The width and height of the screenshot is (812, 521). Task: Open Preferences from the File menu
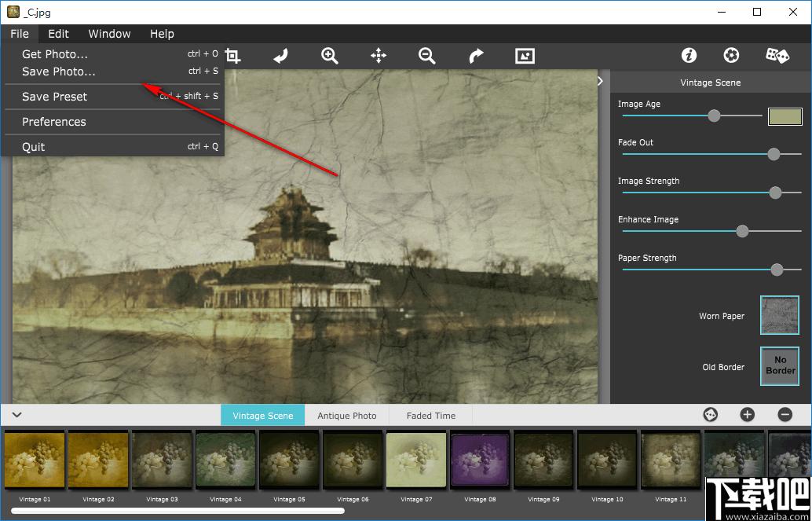(113, 122)
